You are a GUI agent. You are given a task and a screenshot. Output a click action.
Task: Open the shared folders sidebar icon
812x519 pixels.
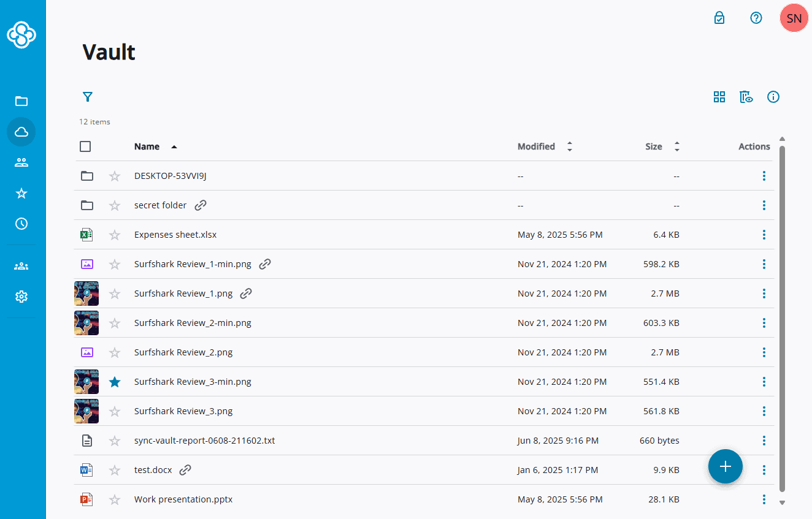pos(21,162)
